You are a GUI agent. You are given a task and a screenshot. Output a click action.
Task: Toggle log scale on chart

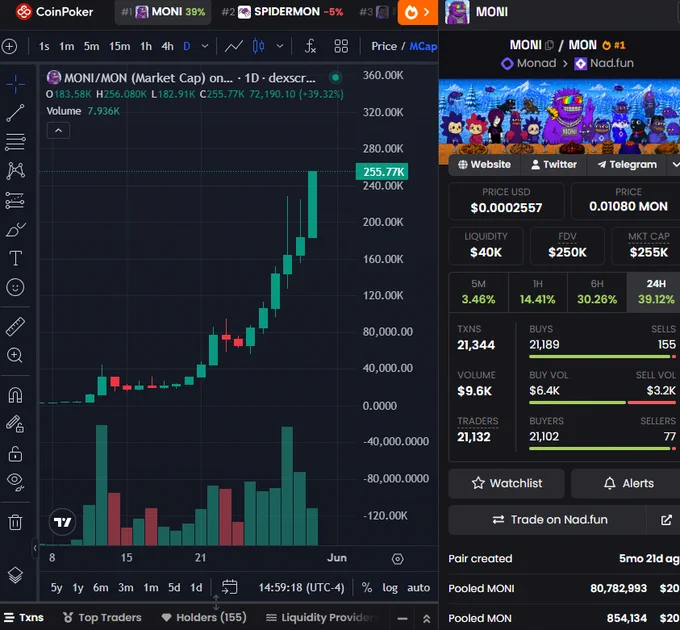[x=389, y=588]
